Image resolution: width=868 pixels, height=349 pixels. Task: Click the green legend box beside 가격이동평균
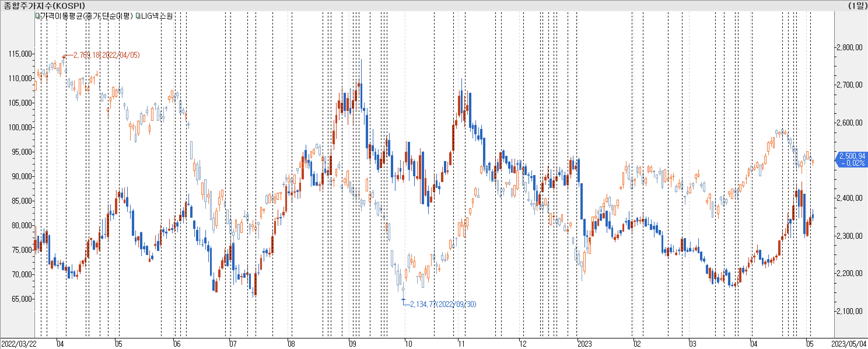[38, 16]
